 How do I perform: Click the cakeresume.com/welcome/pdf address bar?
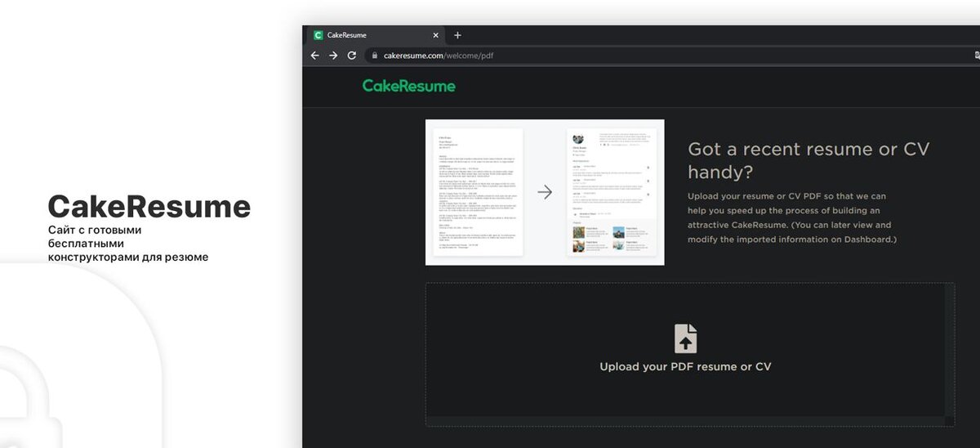click(x=670, y=56)
